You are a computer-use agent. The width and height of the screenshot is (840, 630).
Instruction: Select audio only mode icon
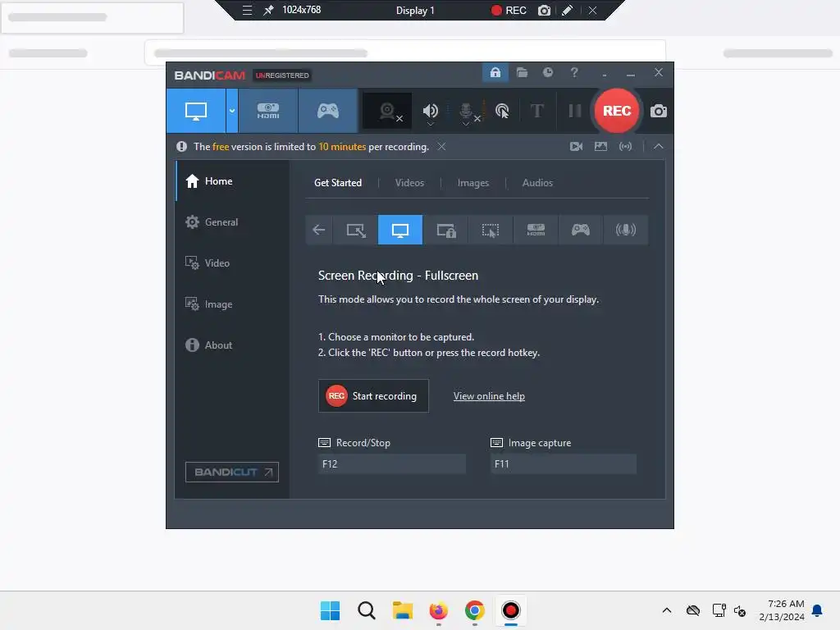click(x=626, y=230)
